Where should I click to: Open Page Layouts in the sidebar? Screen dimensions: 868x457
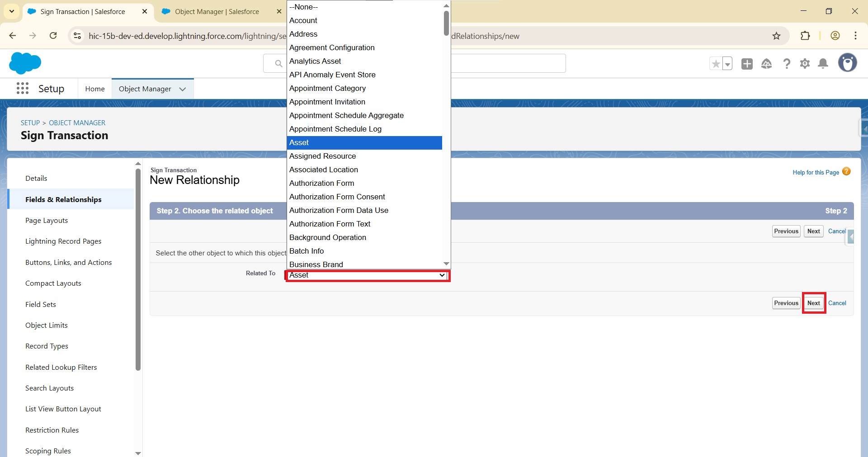[47, 221]
